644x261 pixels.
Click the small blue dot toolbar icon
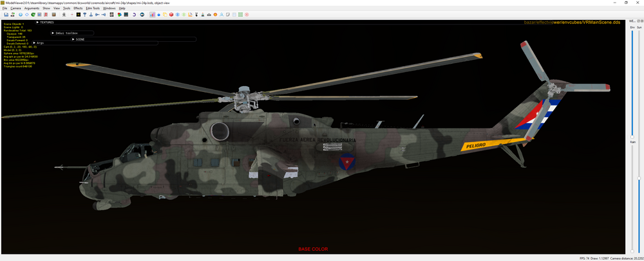tap(159, 14)
